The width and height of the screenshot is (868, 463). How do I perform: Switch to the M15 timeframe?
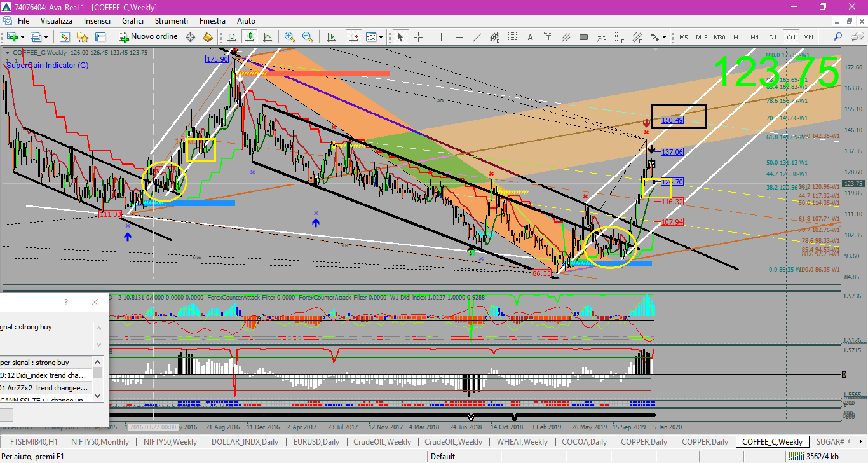[x=702, y=37]
